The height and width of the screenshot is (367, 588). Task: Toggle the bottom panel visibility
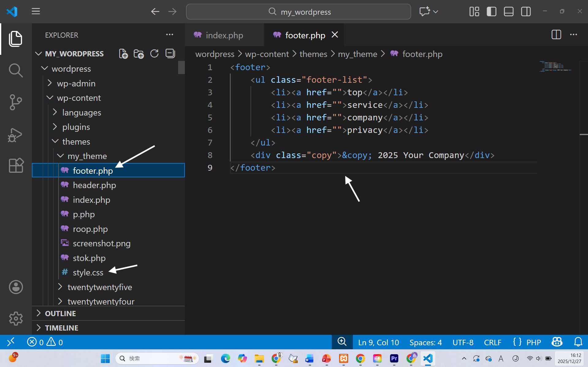(x=508, y=12)
